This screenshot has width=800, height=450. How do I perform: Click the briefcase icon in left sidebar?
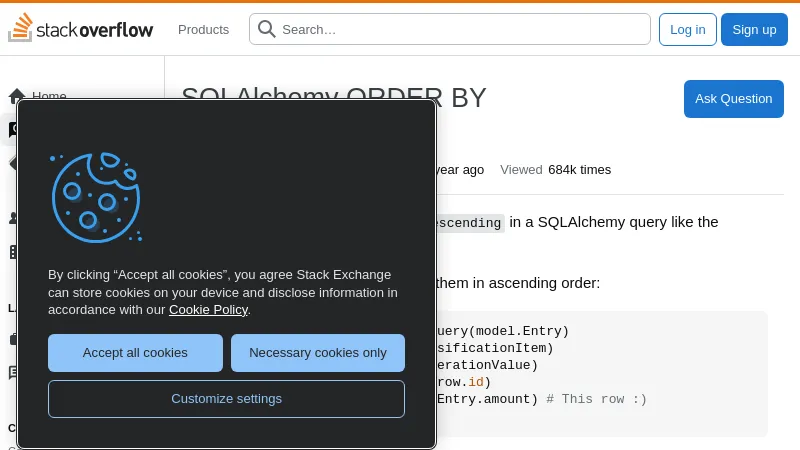point(12,339)
